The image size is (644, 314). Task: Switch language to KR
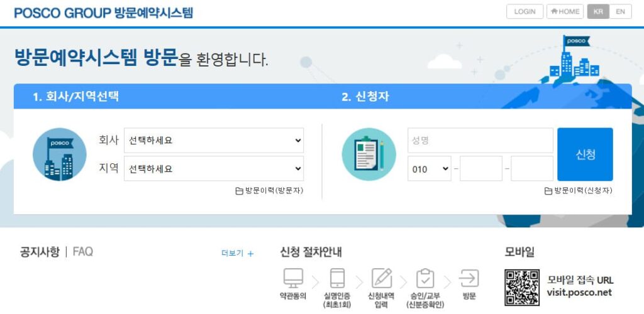click(x=597, y=11)
